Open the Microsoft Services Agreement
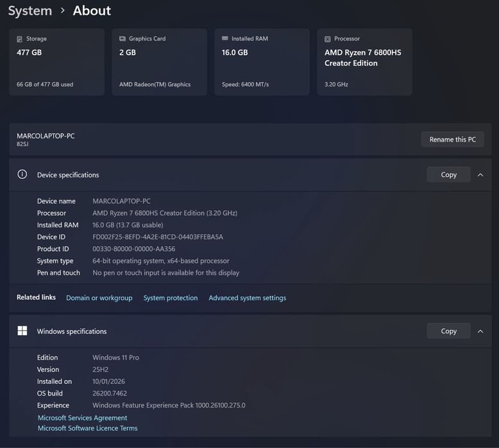 (82, 418)
